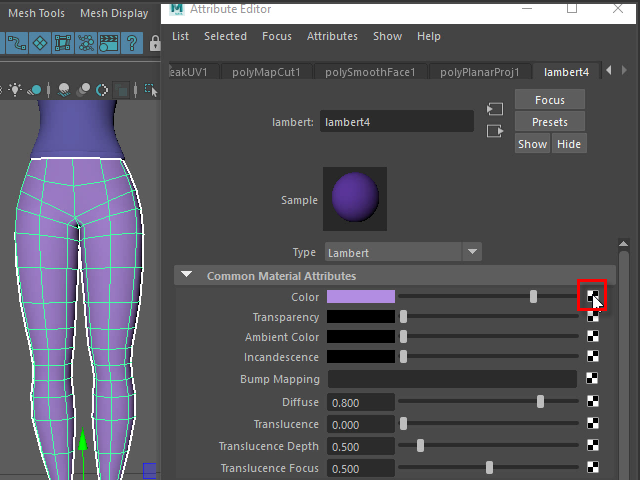Toggle the lock icon in the toolbar
Image resolution: width=640 pixels, height=480 pixels.
(x=155, y=44)
